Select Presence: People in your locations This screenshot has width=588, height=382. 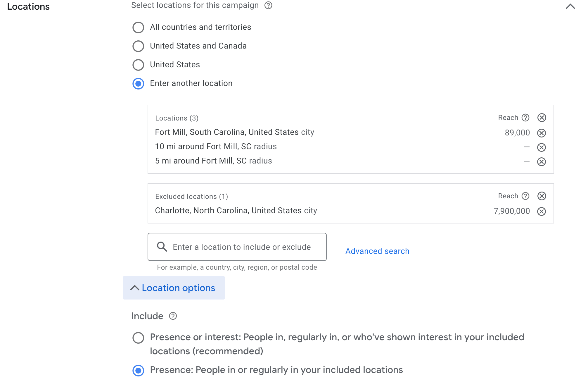tap(138, 371)
